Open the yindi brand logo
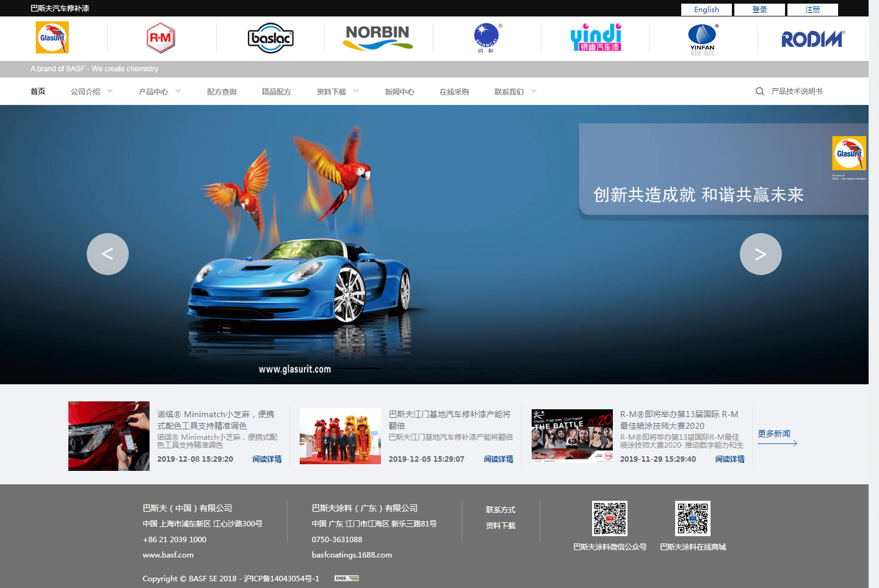The image size is (879, 588). pos(595,38)
